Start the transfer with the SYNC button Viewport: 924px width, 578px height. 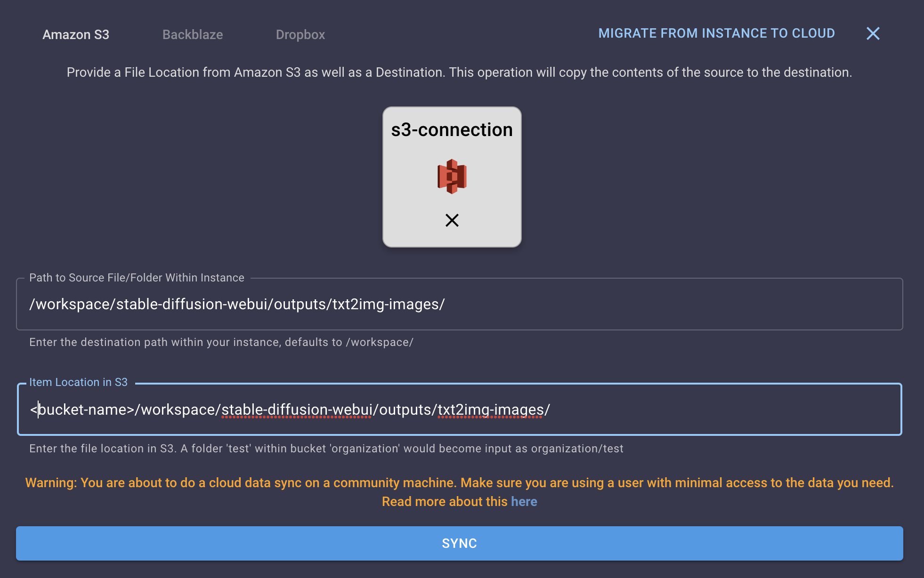(x=460, y=543)
